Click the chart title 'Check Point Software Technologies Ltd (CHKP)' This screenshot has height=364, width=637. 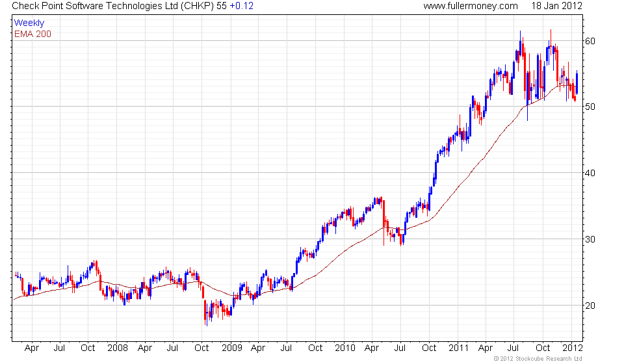click(113, 6)
